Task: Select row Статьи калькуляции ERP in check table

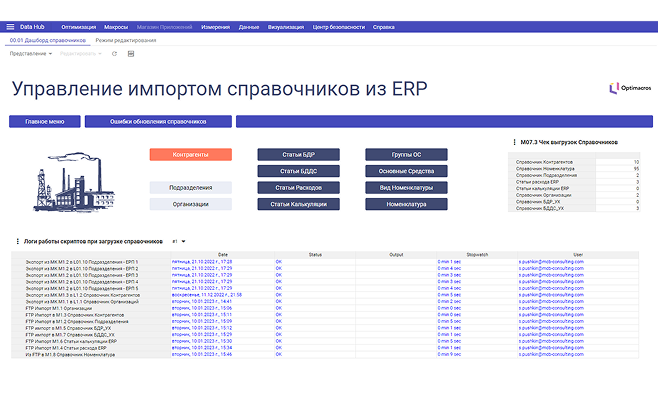Action: [x=574, y=188]
